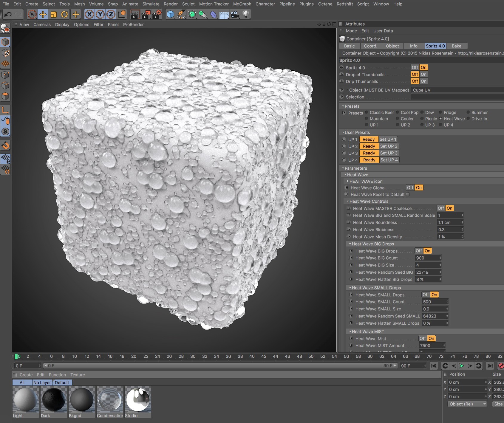Viewport: 504px width, 423px height.
Task: Select the Spline Pen tool icon
Action: click(x=181, y=14)
